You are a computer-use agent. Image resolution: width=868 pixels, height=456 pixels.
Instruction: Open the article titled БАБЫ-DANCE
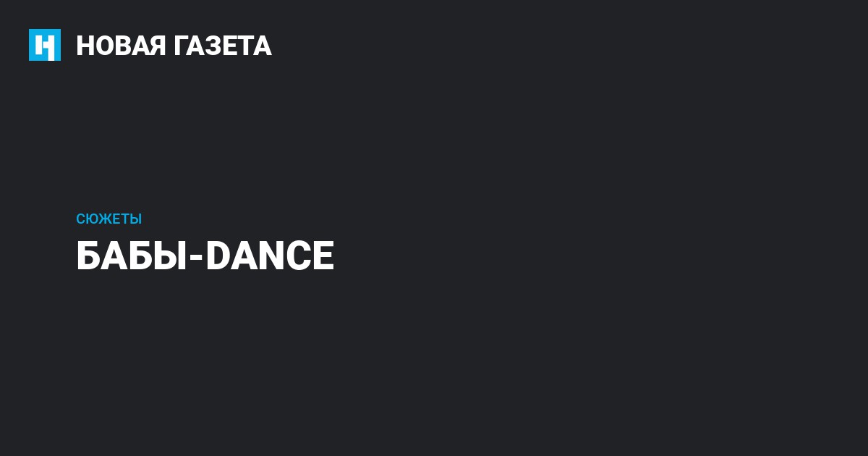coord(205,256)
